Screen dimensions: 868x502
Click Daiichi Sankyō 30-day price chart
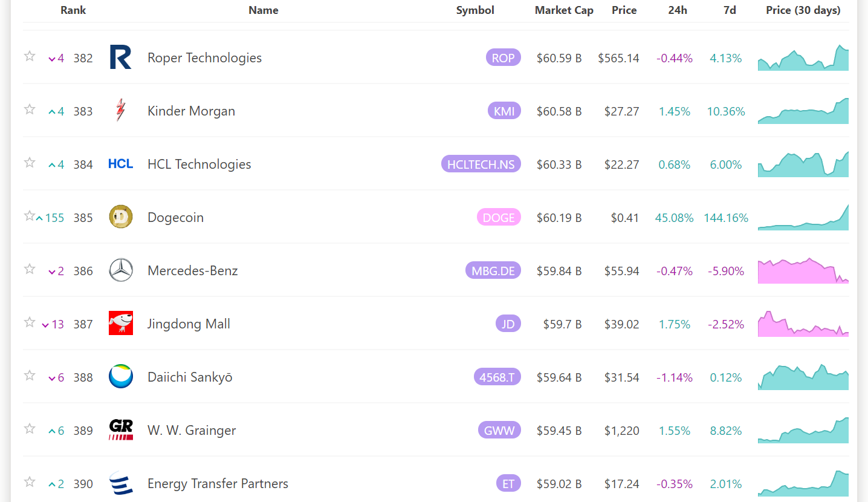point(803,377)
